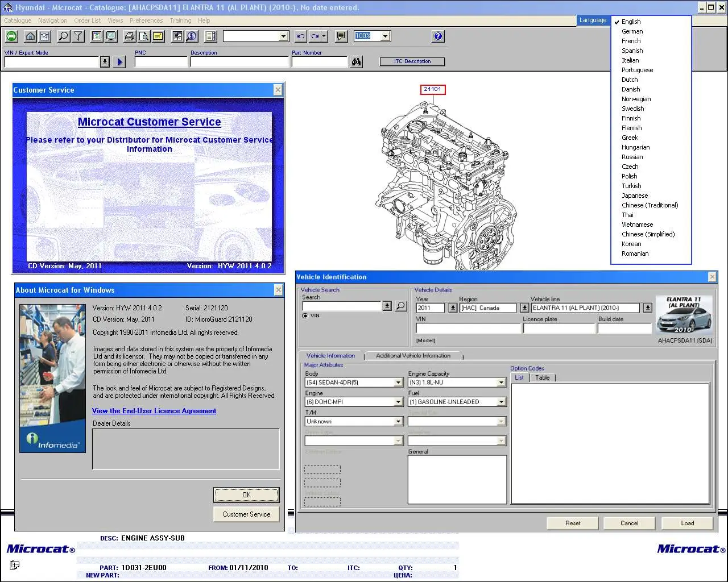Open Body SEDAN-4DR dropdown
The width and height of the screenshot is (728, 582).
(399, 383)
